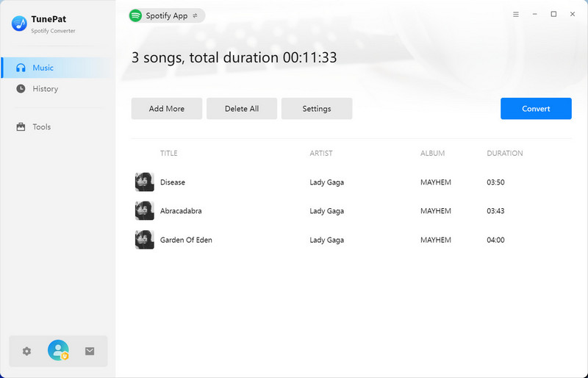Click the TunePat logo icon

click(19, 24)
